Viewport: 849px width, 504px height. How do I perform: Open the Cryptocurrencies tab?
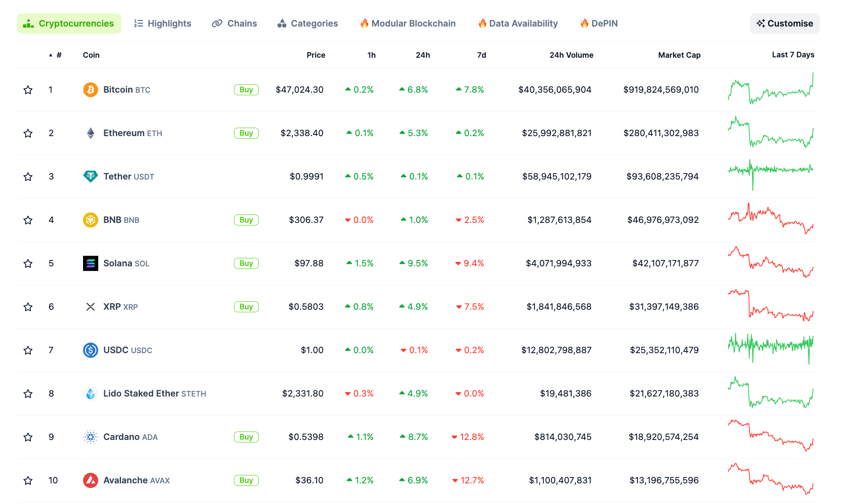tap(69, 24)
